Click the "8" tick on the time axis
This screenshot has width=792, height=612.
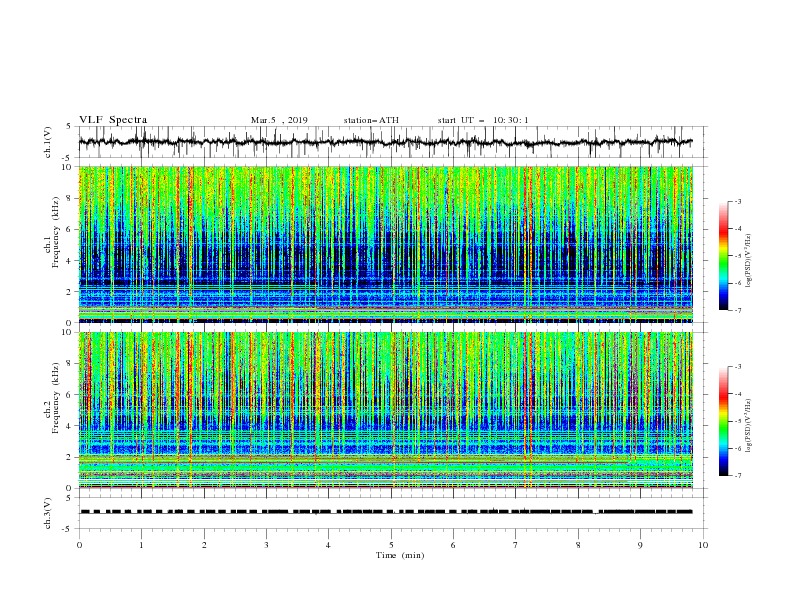pyautogui.click(x=578, y=545)
